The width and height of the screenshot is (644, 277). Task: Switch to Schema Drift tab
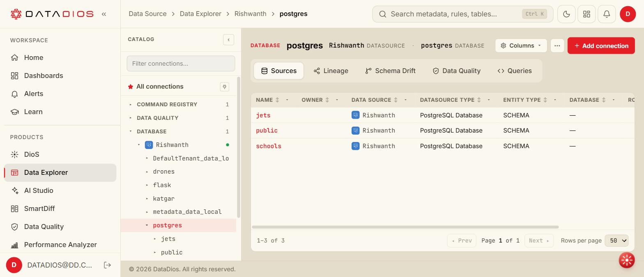click(x=390, y=71)
